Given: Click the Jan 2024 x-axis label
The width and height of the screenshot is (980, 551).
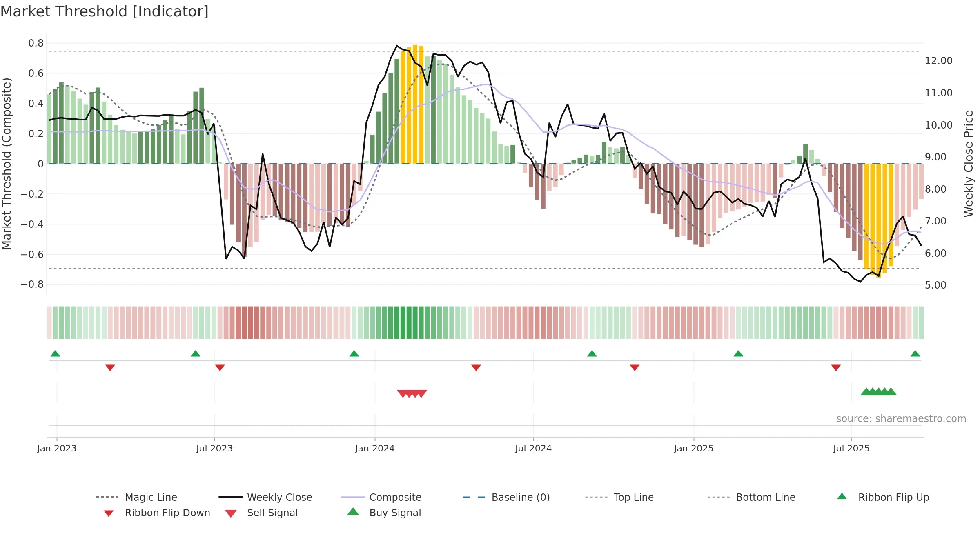Looking at the screenshot, I should pos(375,449).
